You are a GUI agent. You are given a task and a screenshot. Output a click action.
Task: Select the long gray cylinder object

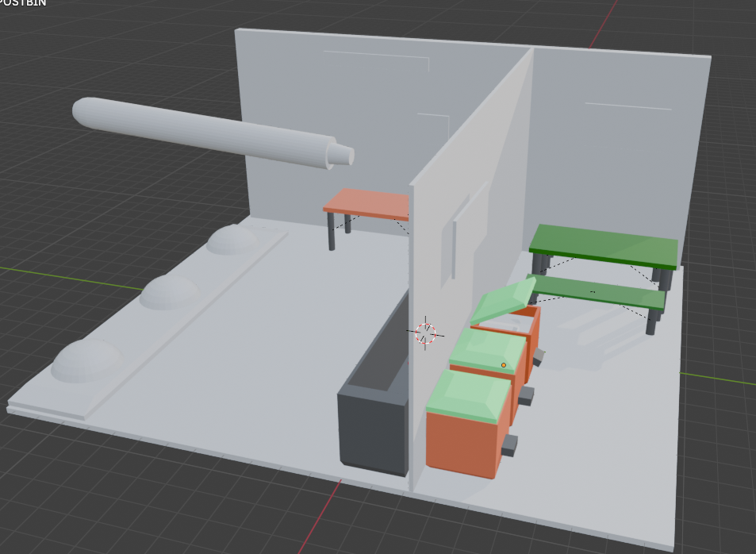(198, 131)
